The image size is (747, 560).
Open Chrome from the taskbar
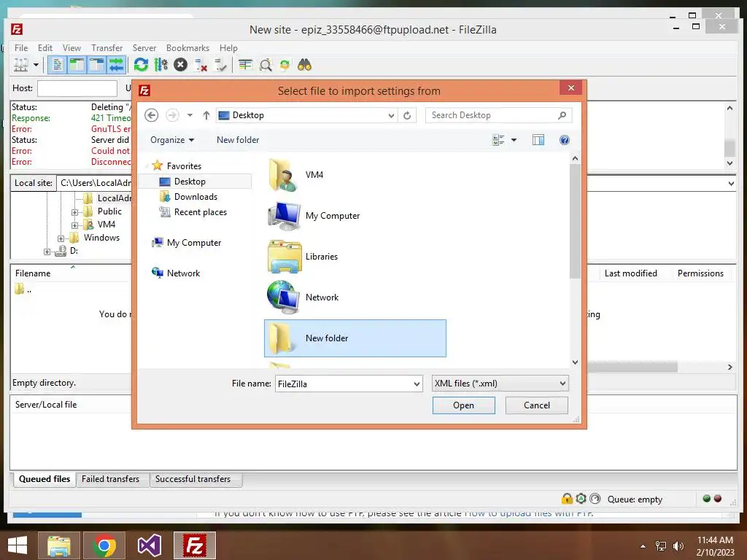pyautogui.click(x=104, y=545)
